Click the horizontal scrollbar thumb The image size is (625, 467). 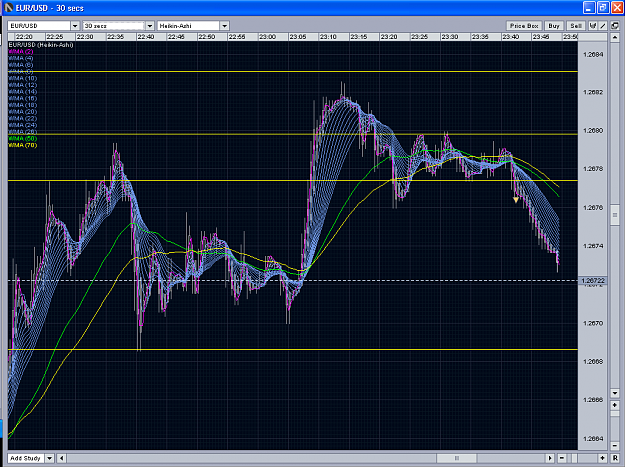(457, 458)
